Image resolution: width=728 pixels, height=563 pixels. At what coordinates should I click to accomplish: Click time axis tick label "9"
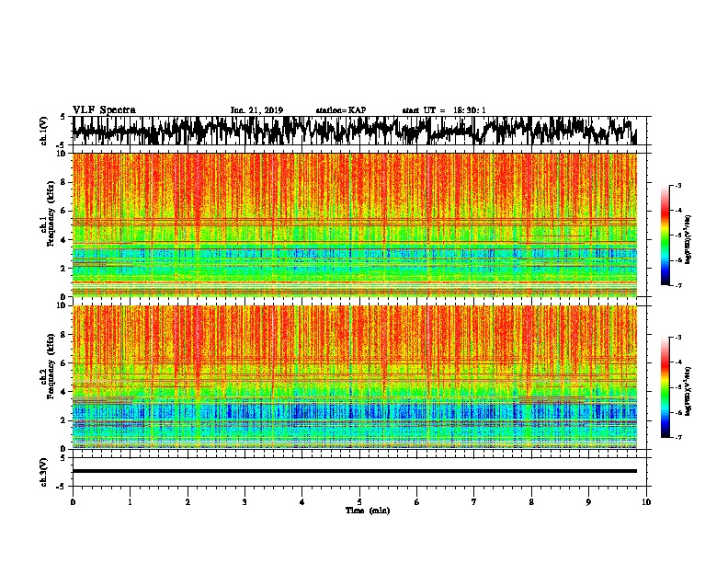click(588, 502)
